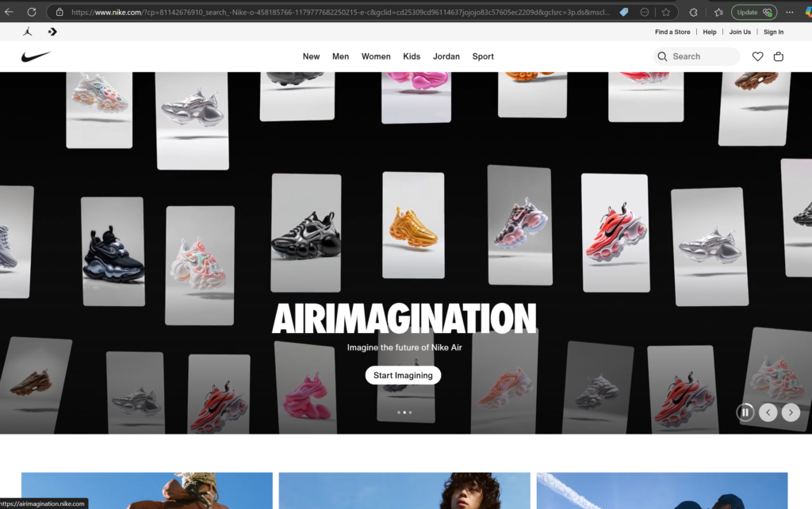Open the Jordan brand jumpman icon

29,32
